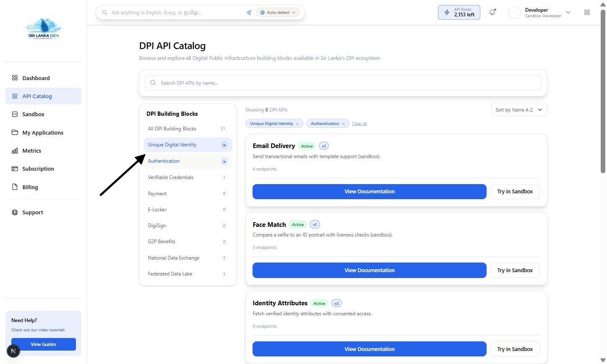Focus the 'Ask anything' top search field

[176, 13]
